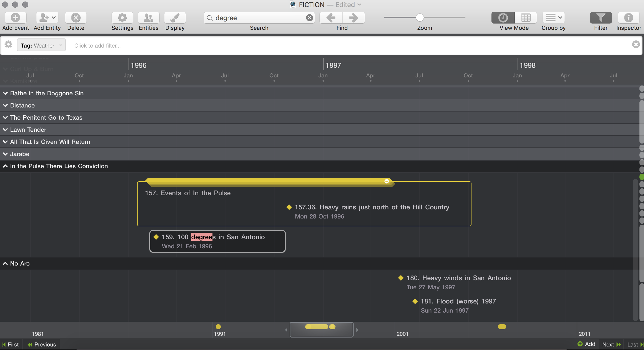The image size is (644, 350).
Task: Select the 100 degrees in San Antonio event
Action: coord(217,241)
